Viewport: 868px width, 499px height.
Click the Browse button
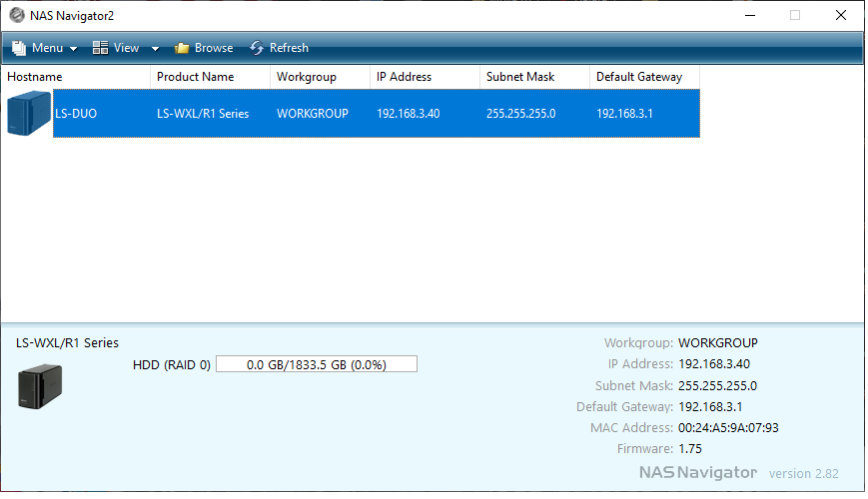pos(204,48)
